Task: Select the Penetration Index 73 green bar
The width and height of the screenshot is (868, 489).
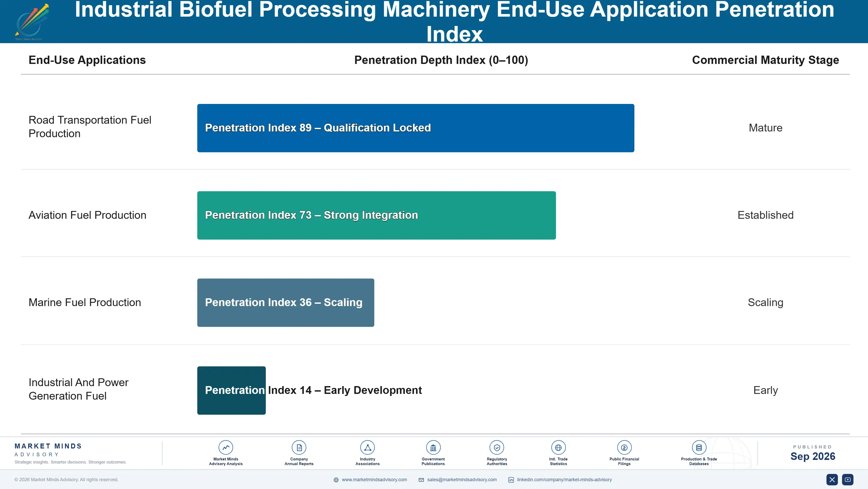Action: [376, 215]
